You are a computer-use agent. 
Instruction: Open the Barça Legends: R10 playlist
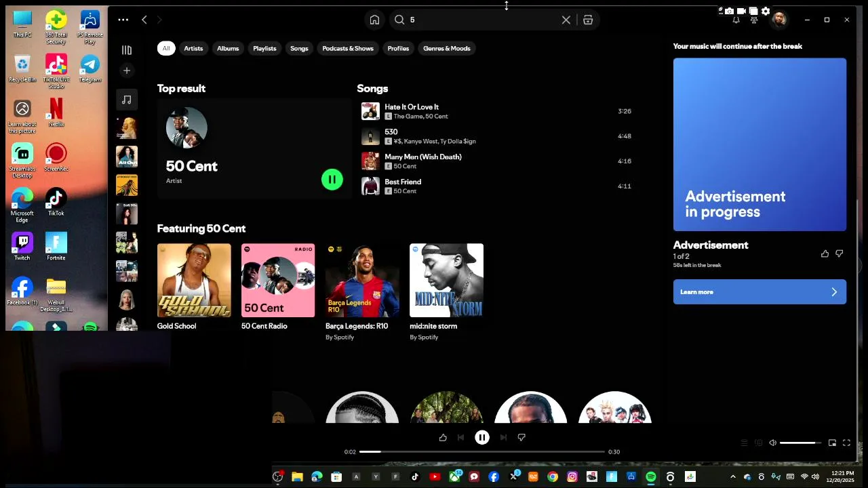tap(362, 292)
